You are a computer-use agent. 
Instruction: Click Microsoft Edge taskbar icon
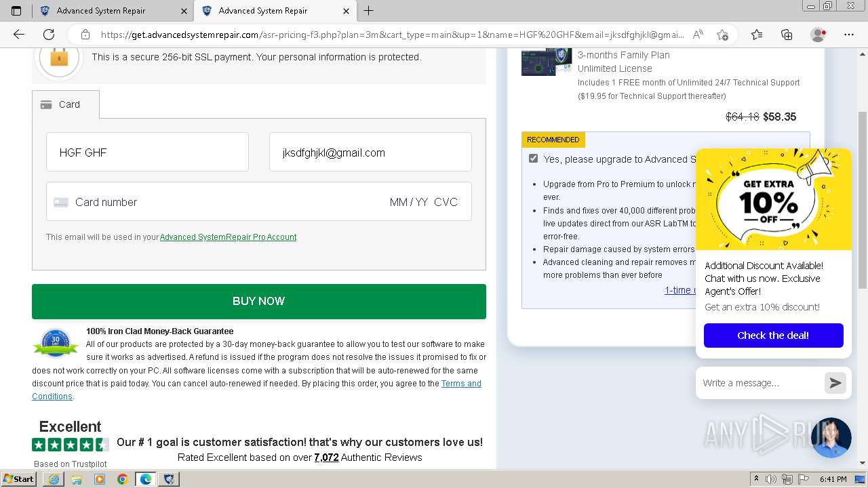pyautogui.click(x=146, y=479)
